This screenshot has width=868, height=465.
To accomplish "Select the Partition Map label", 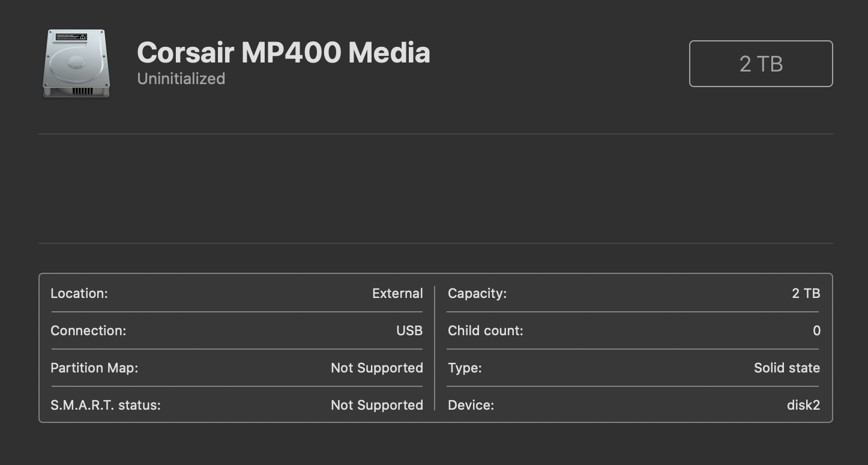I will 94,368.
